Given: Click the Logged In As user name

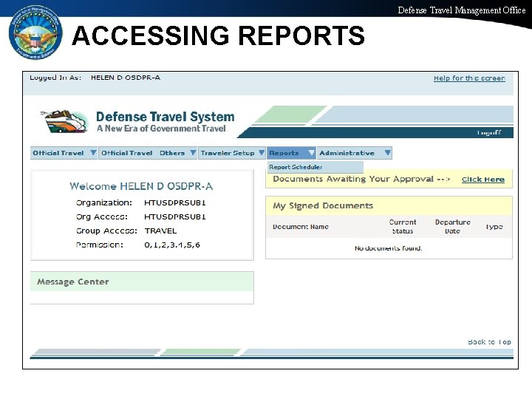Looking at the screenshot, I should (125, 78).
